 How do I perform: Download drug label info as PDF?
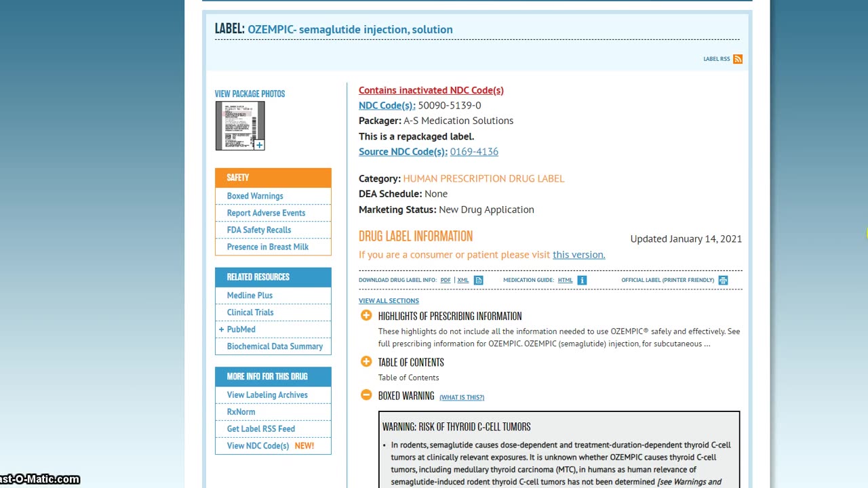click(x=446, y=280)
